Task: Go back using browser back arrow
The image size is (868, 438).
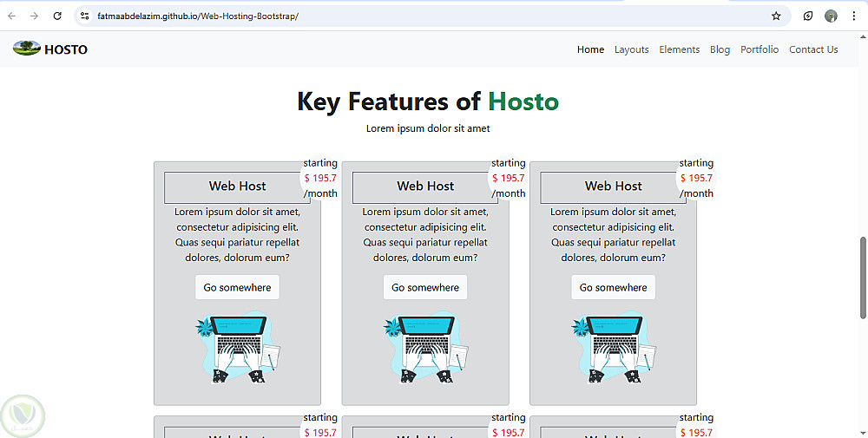Action: tap(11, 16)
